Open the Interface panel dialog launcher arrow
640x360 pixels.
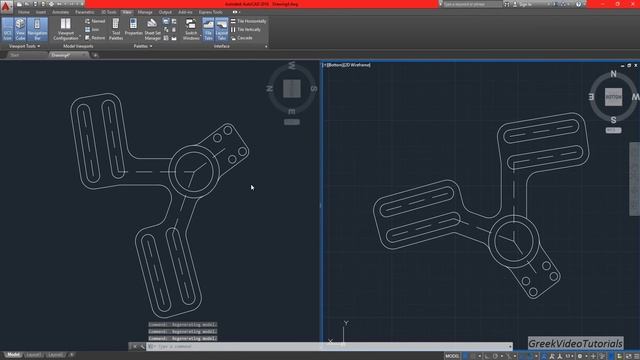(x=266, y=47)
